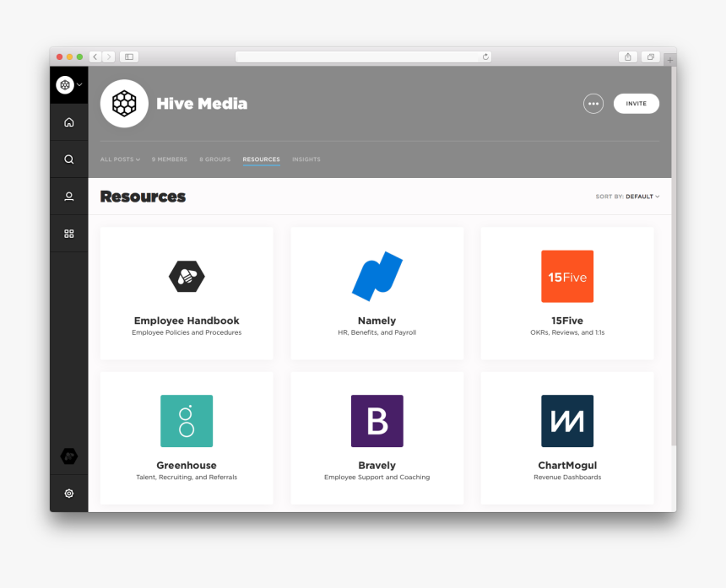
Task: Click the INVITE button
Action: (637, 104)
